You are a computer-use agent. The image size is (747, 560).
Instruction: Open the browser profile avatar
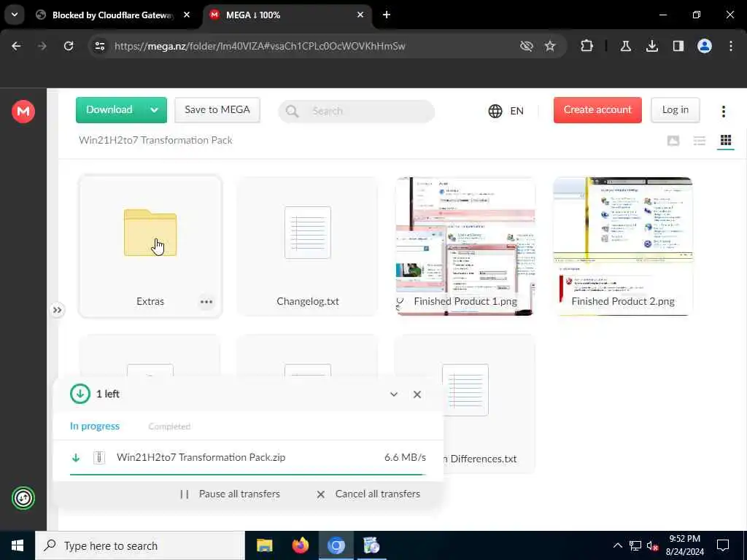tap(704, 46)
